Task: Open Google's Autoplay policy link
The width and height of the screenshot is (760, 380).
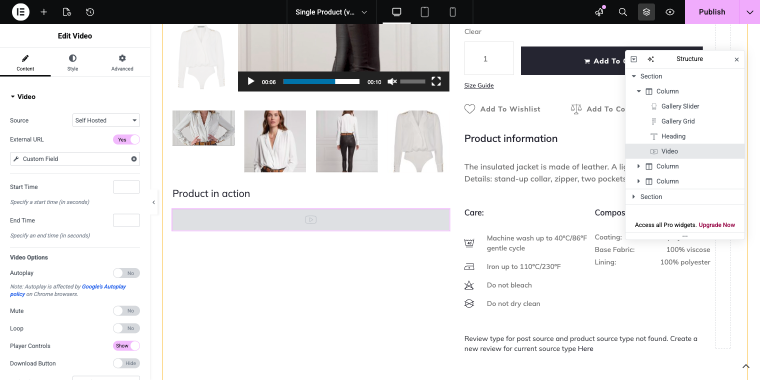Action: coord(68,290)
